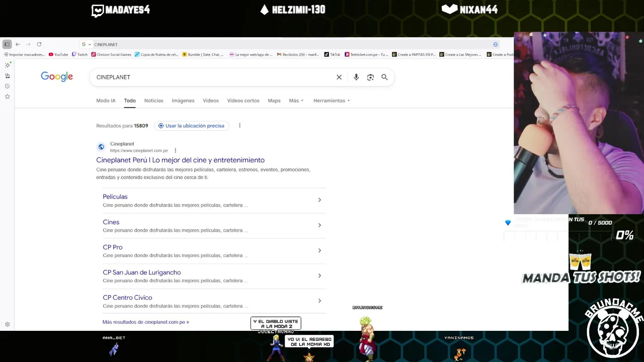The width and height of the screenshot is (644, 362).
Task: Click Usar la ubicación precisa button
Action: 191,126
